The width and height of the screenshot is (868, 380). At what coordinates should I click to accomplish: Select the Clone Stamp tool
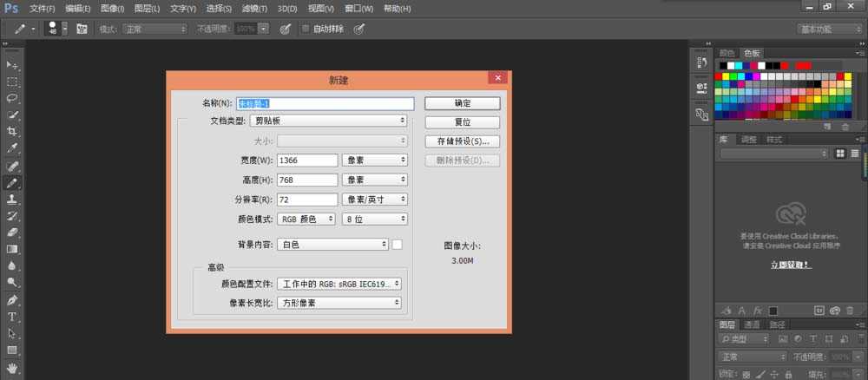click(x=12, y=199)
